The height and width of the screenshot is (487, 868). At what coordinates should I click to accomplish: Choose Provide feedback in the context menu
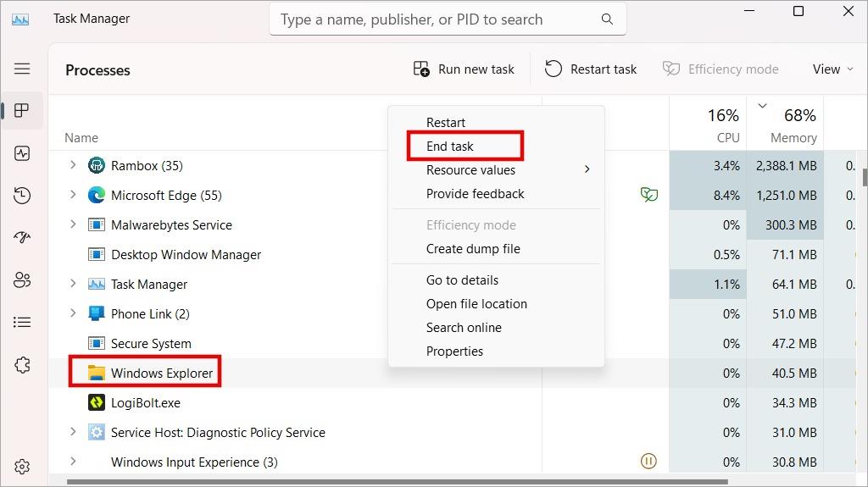point(496,194)
